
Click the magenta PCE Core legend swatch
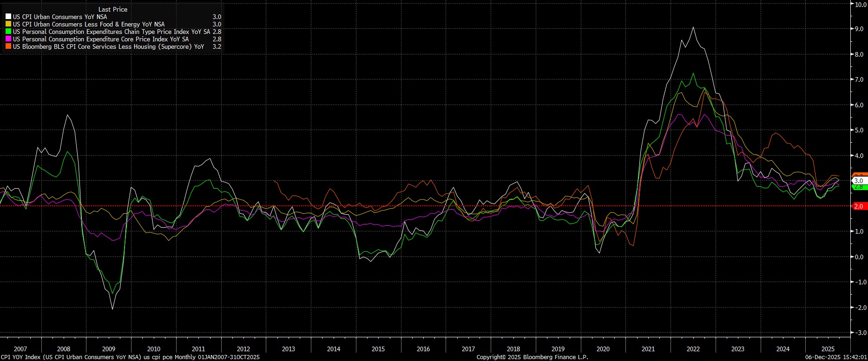coord(8,39)
